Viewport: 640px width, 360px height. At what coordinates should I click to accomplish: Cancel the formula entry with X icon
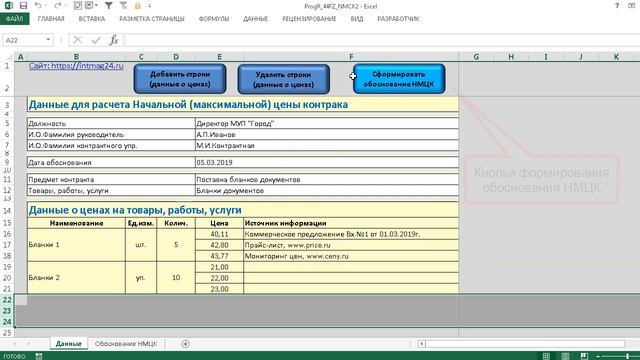pos(77,40)
